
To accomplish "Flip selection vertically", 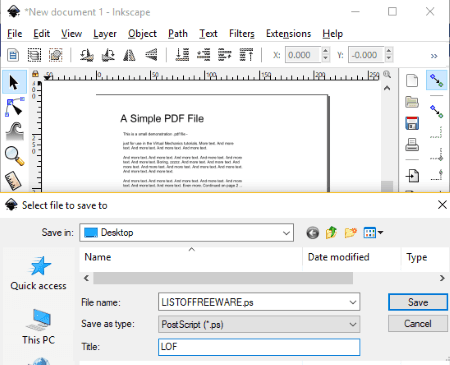I will click(x=151, y=55).
